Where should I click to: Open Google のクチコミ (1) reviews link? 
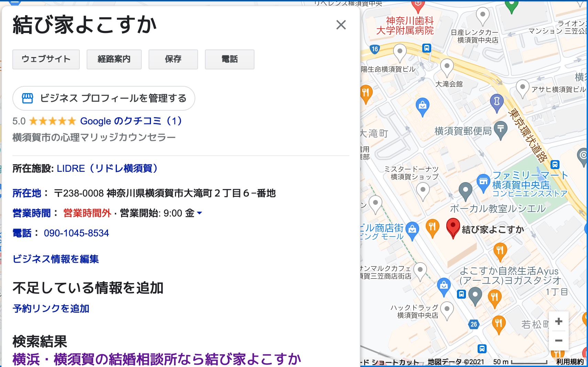131,121
